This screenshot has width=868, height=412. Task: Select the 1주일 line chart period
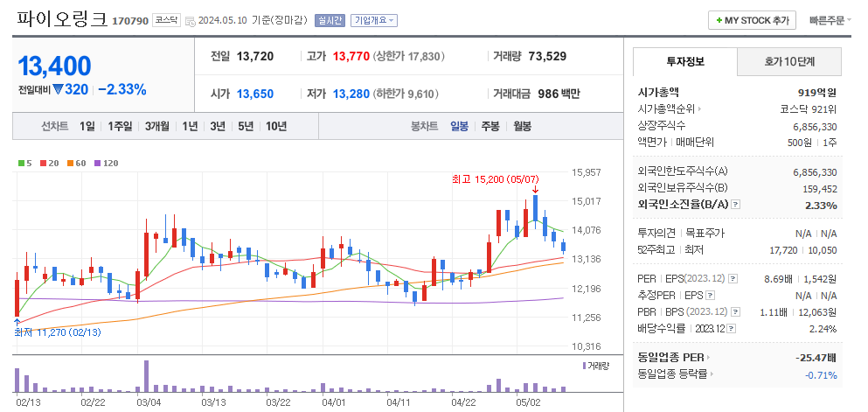[120, 126]
